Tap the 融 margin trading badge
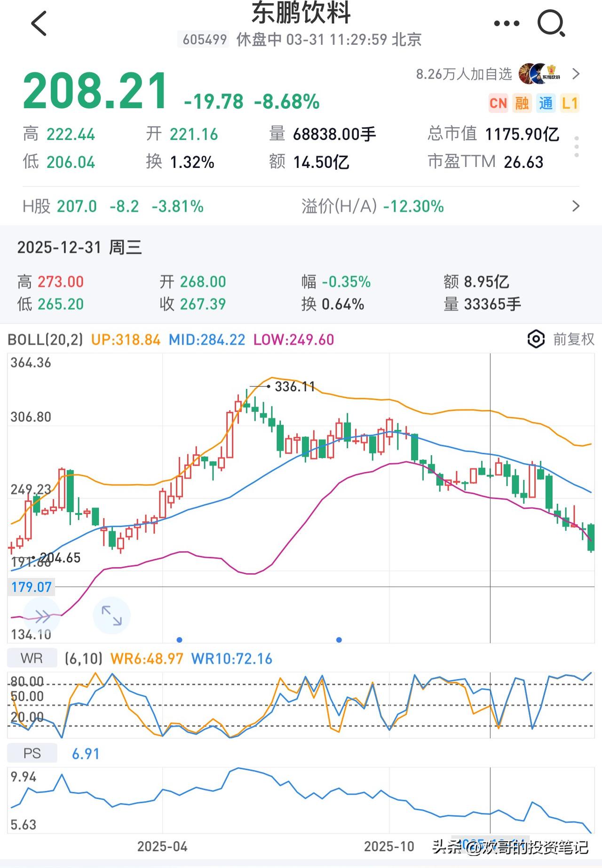Screen dimensions: 602x868 522,103
